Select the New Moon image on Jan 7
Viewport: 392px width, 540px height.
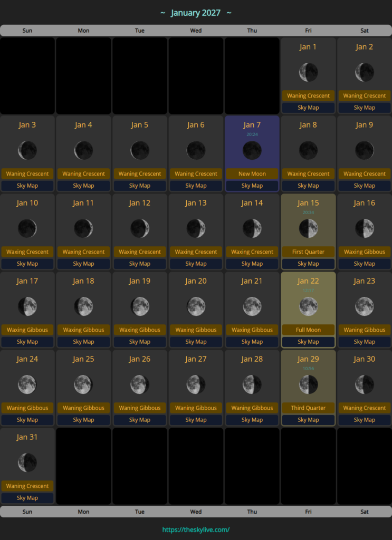(x=252, y=150)
